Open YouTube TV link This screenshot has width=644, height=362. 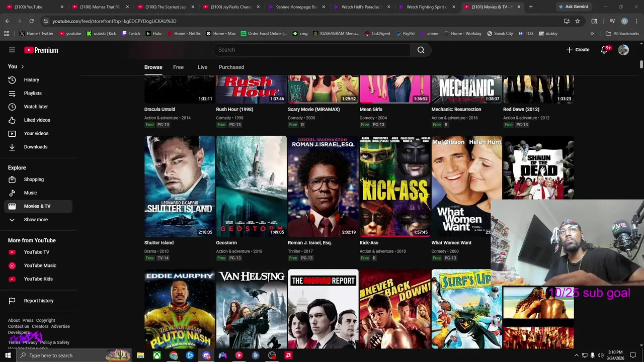(38, 252)
